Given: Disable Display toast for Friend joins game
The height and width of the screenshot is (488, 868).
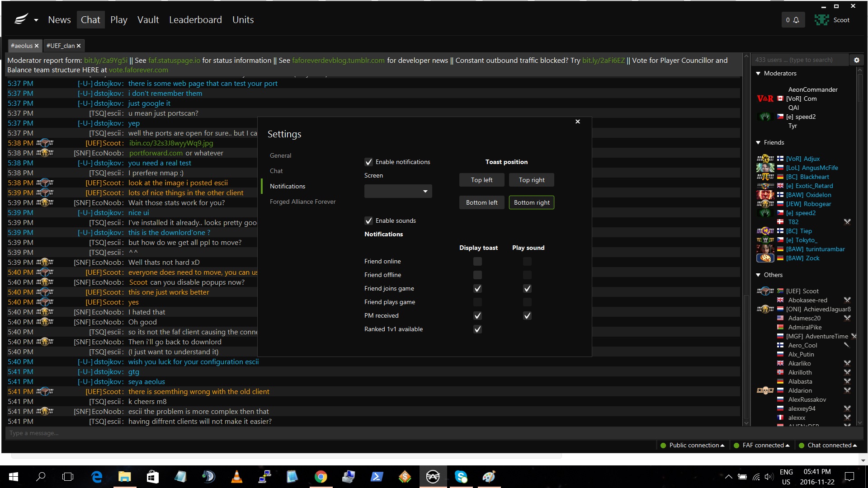Looking at the screenshot, I should point(477,288).
